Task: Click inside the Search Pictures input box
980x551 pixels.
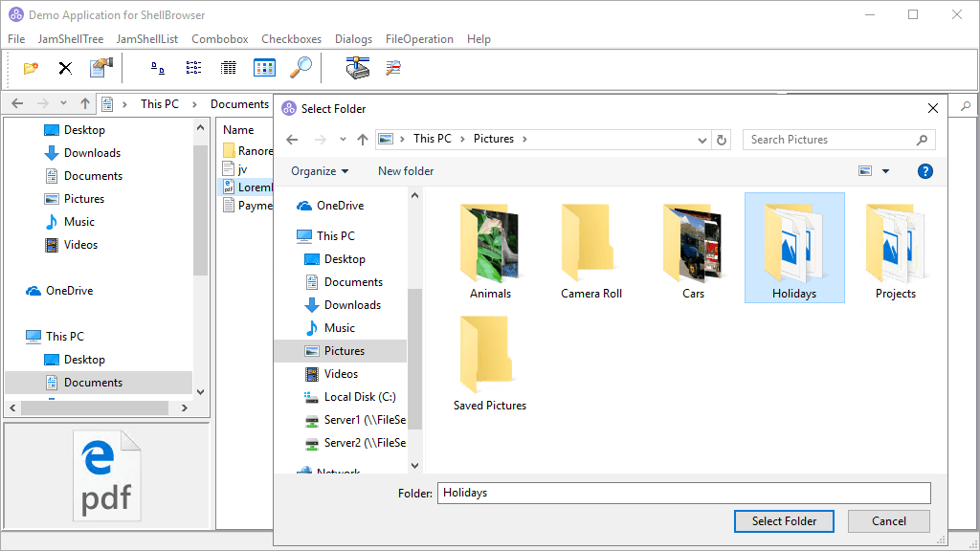Action: 823,140
